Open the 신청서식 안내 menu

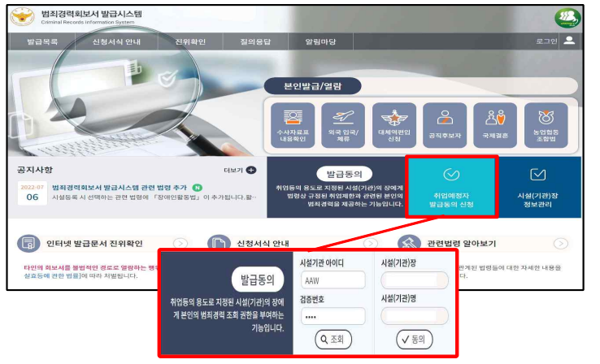(116, 41)
